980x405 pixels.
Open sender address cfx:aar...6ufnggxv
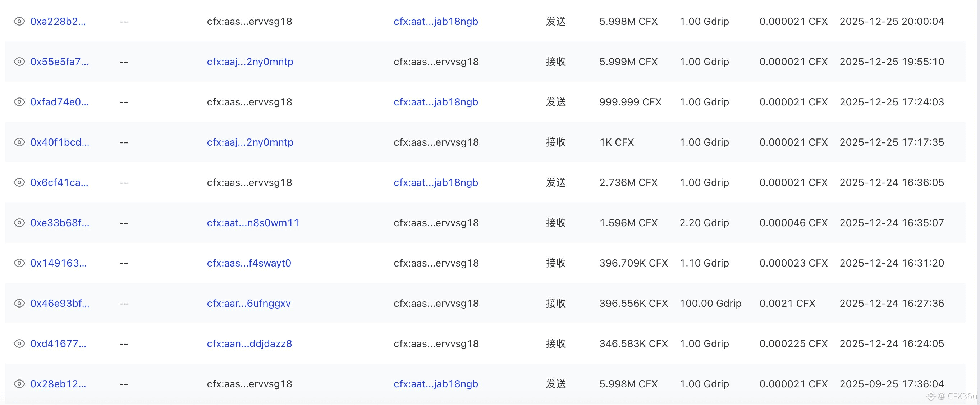(249, 304)
